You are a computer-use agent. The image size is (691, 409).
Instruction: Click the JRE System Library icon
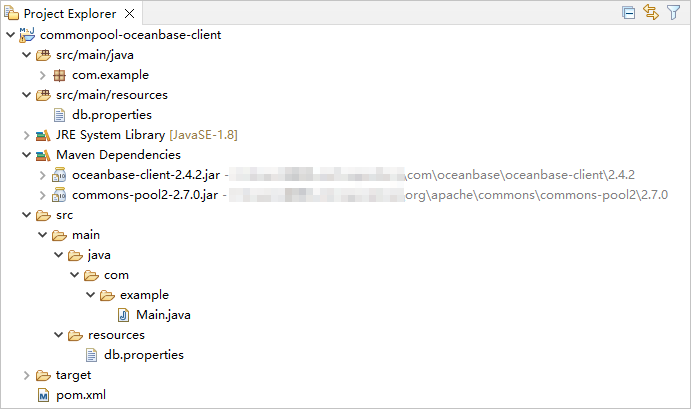[42, 135]
